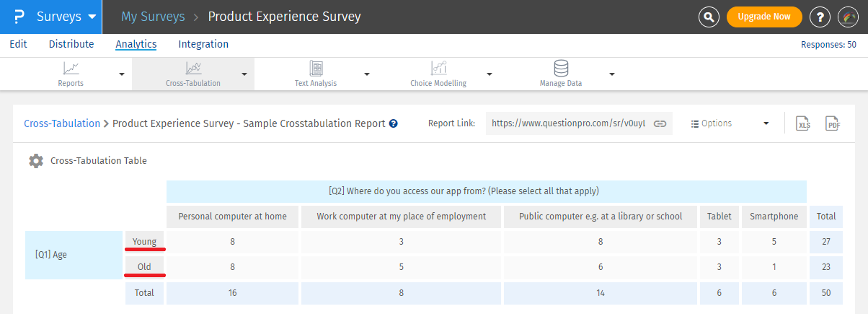Open the Text Analysis tool
Image resolution: width=868 pixels, height=314 pixels.
[x=316, y=73]
